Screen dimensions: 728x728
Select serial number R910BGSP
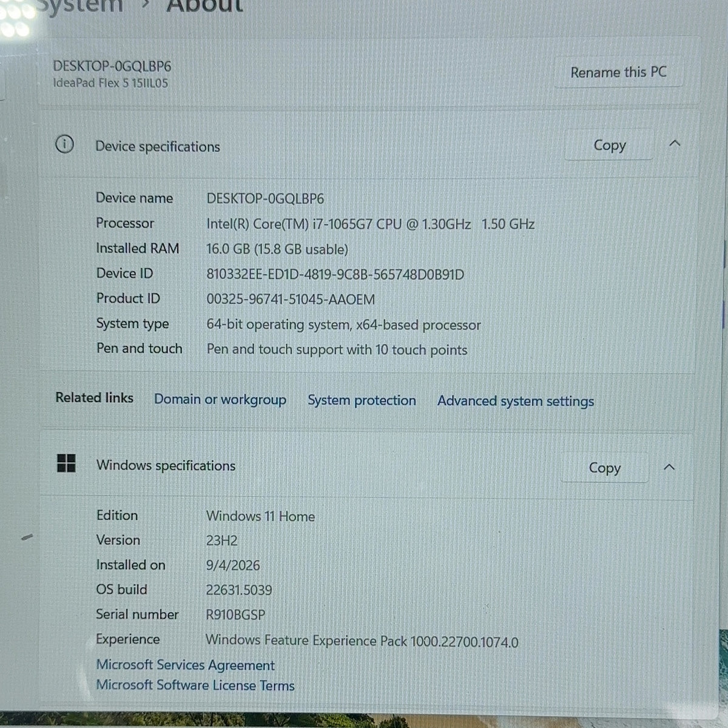[x=235, y=615]
